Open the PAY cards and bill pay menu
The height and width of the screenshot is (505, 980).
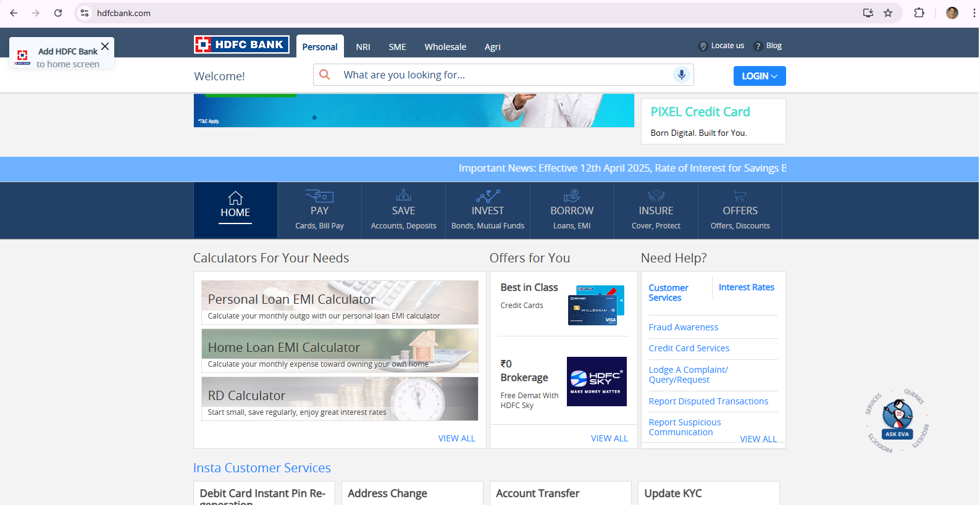click(319, 211)
